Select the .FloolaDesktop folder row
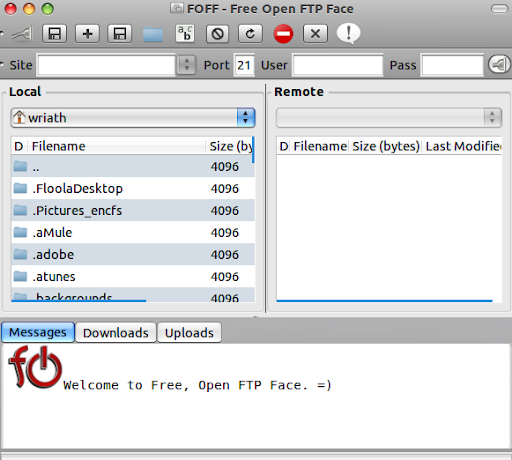This screenshot has width=512, height=460. [133, 188]
